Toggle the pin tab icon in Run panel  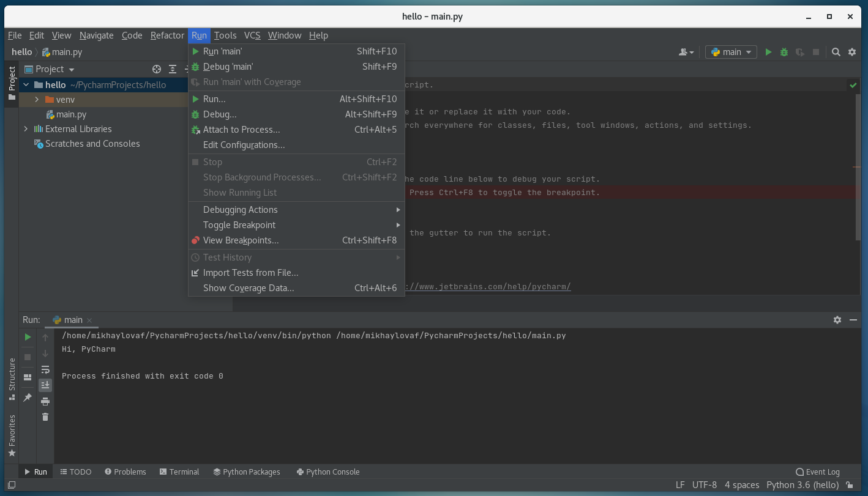(28, 398)
